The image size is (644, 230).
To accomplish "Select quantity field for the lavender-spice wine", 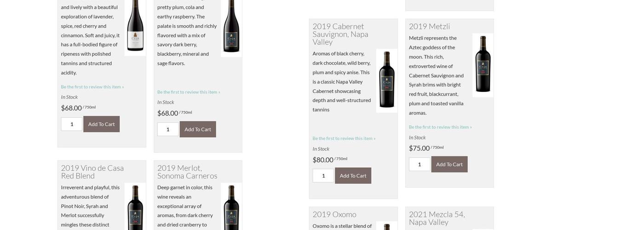I will click(x=71, y=124).
